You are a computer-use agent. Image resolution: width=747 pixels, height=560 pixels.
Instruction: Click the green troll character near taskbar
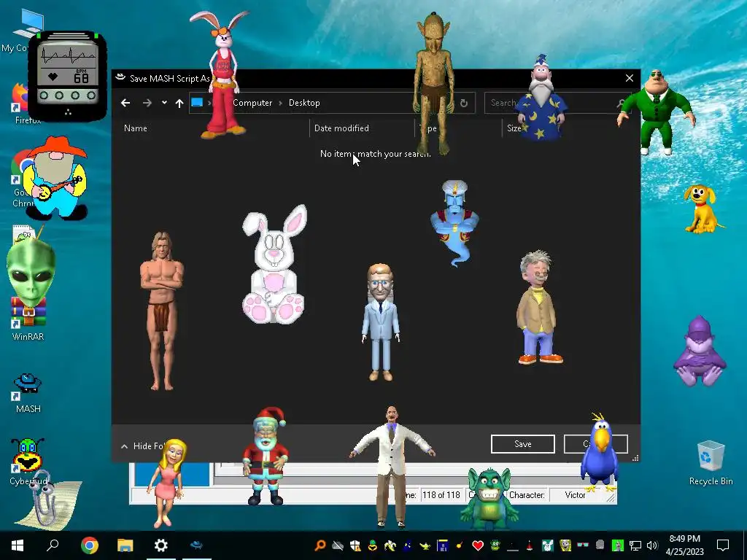[x=489, y=499]
